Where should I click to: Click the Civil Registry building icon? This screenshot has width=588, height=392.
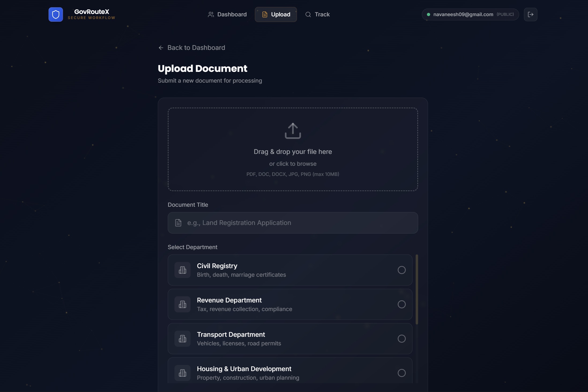tap(183, 270)
